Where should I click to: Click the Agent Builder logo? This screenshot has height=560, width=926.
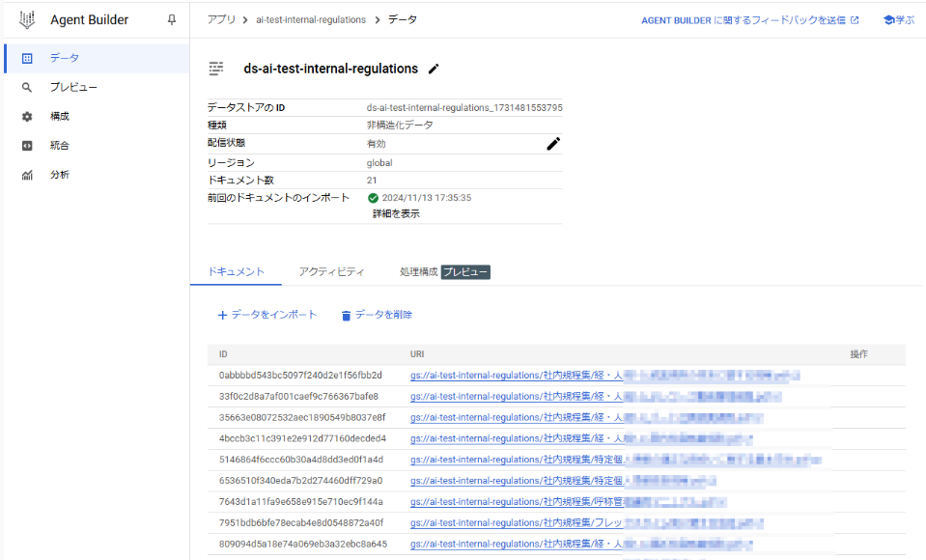pyautogui.click(x=26, y=19)
